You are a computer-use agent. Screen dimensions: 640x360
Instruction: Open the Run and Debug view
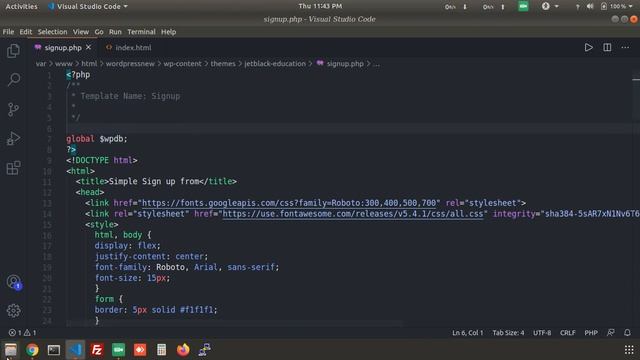[x=13, y=138]
